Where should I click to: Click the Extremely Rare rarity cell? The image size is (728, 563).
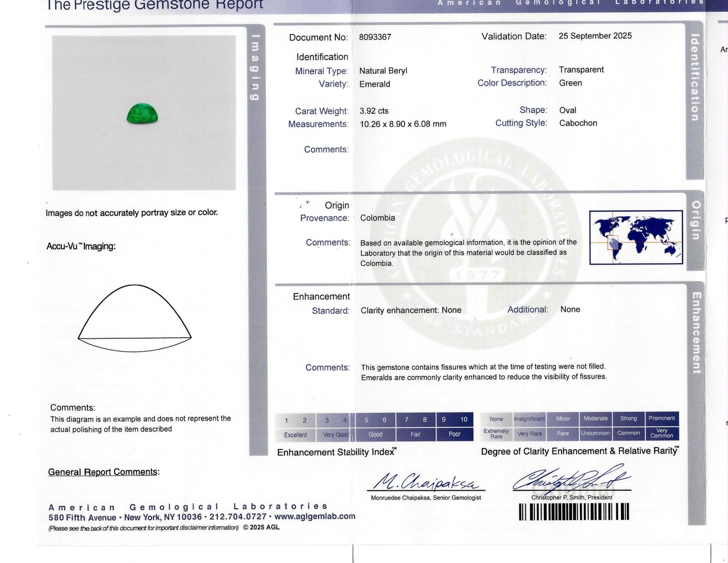496,433
